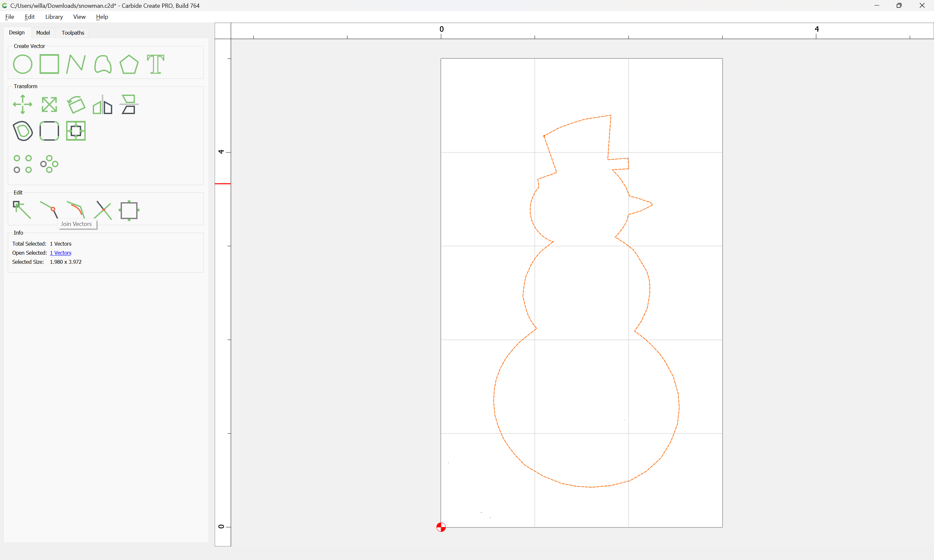Viewport: 934px width, 560px height.
Task: Activate the Resize/Scale transform tool
Action: click(x=49, y=105)
